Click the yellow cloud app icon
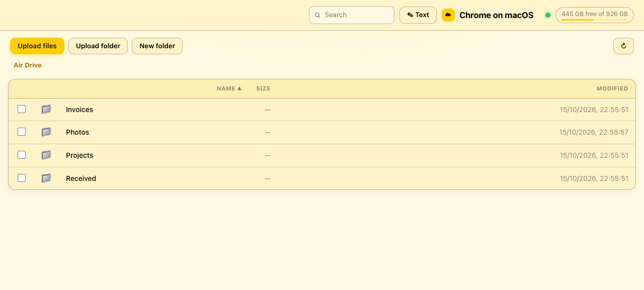 pyautogui.click(x=448, y=15)
